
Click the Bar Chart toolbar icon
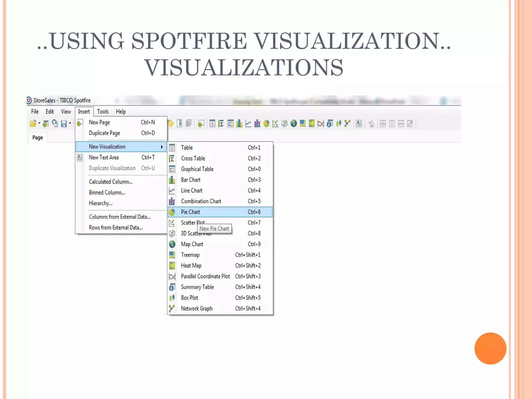(x=239, y=124)
